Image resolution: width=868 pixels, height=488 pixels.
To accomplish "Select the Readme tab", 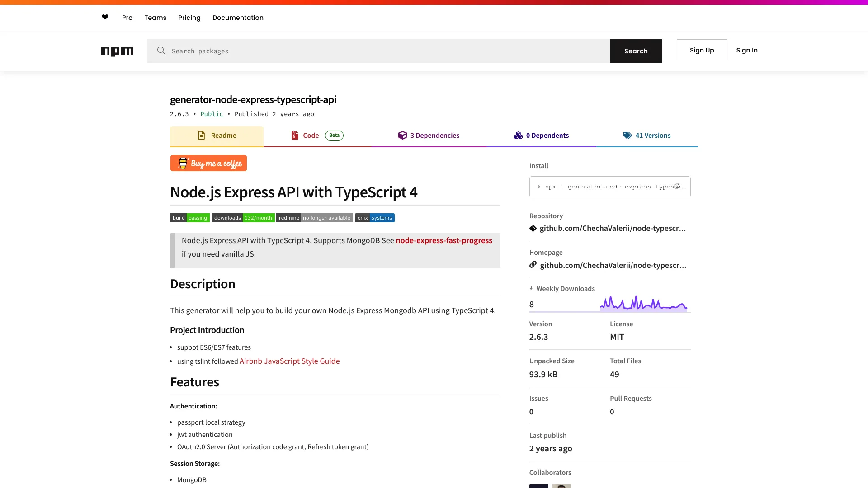I will coord(217,135).
